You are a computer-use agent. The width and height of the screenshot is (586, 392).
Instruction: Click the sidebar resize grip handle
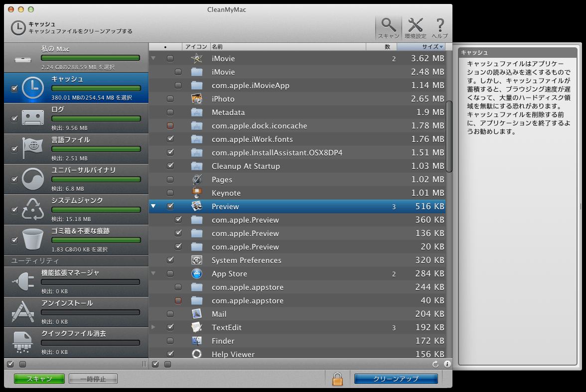point(145,364)
